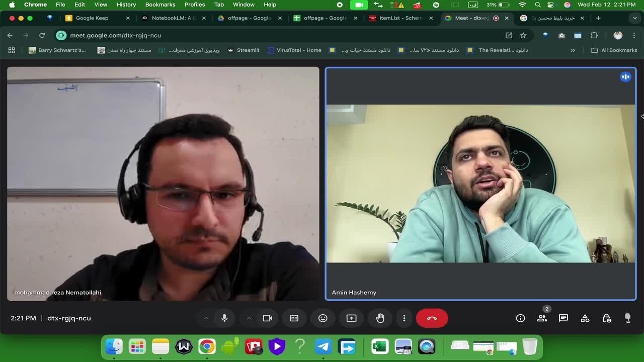Toggle closed captions CC button
Image resolution: width=644 pixels, height=362 pixels.
tap(294, 318)
